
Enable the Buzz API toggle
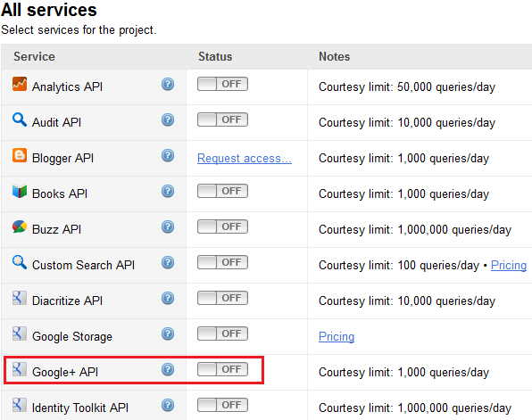coord(222,226)
